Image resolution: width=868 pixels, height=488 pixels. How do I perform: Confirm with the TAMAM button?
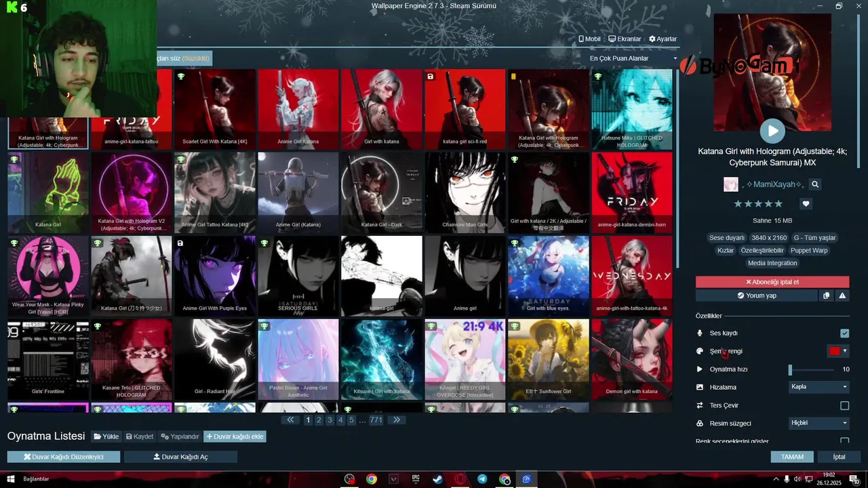click(x=792, y=457)
